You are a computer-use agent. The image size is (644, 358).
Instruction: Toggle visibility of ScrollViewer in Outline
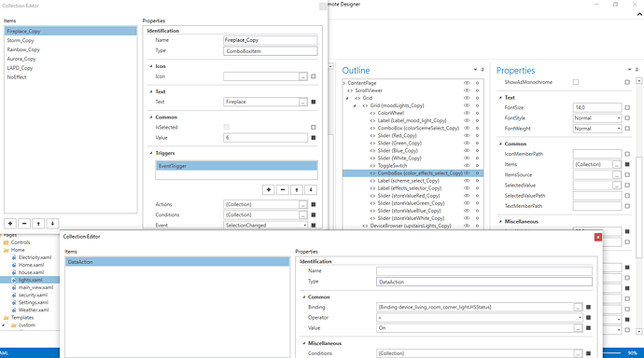[x=467, y=90]
